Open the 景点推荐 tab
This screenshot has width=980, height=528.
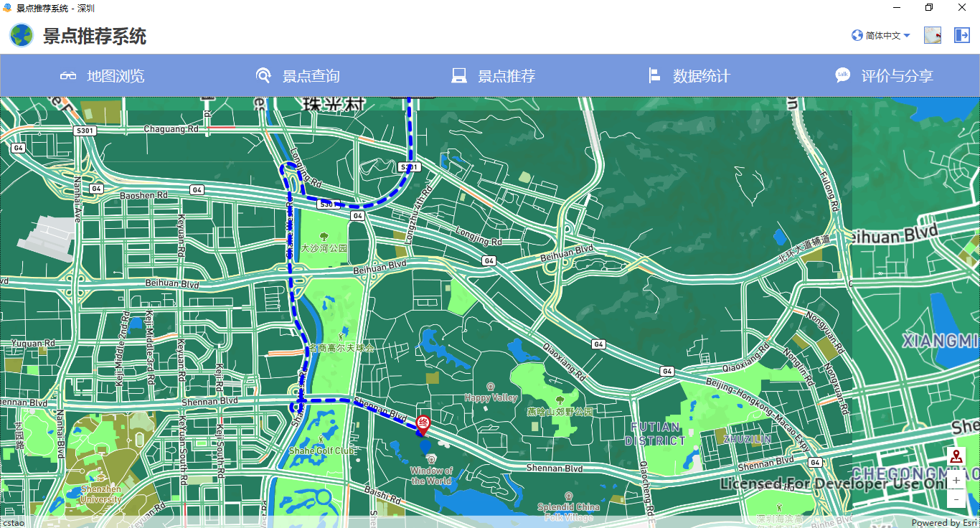493,75
